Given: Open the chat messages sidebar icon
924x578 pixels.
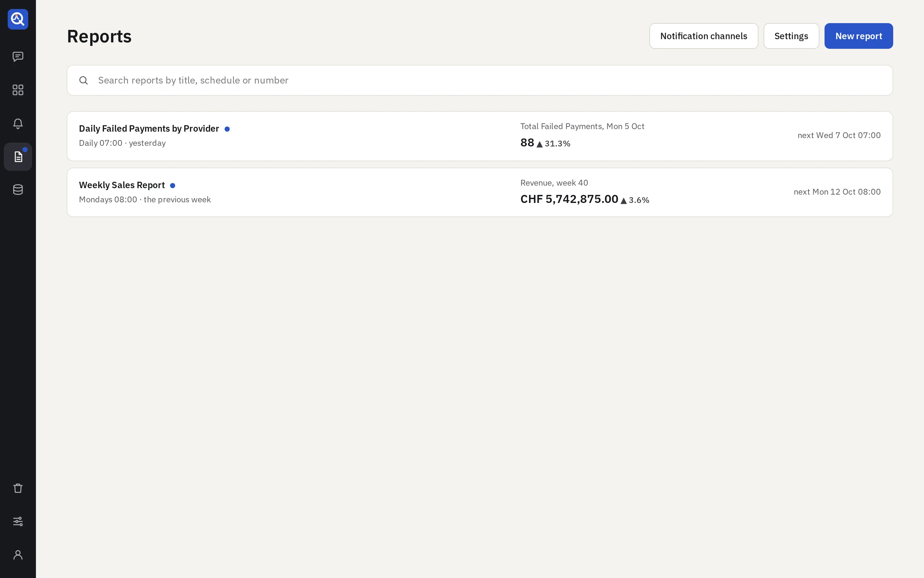Looking at the screenshot, I should pyautogui.click(x=18, y=57).
